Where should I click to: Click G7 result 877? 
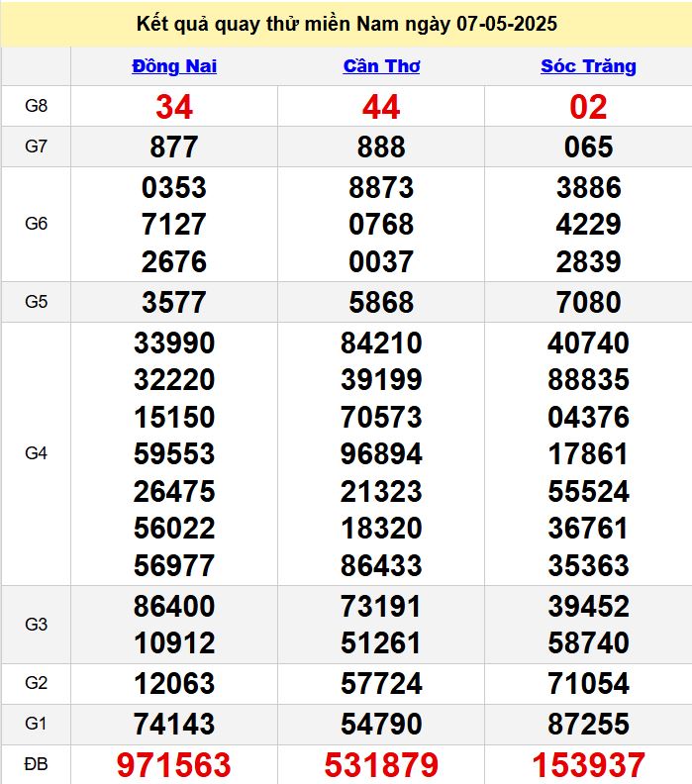[174, 147]
